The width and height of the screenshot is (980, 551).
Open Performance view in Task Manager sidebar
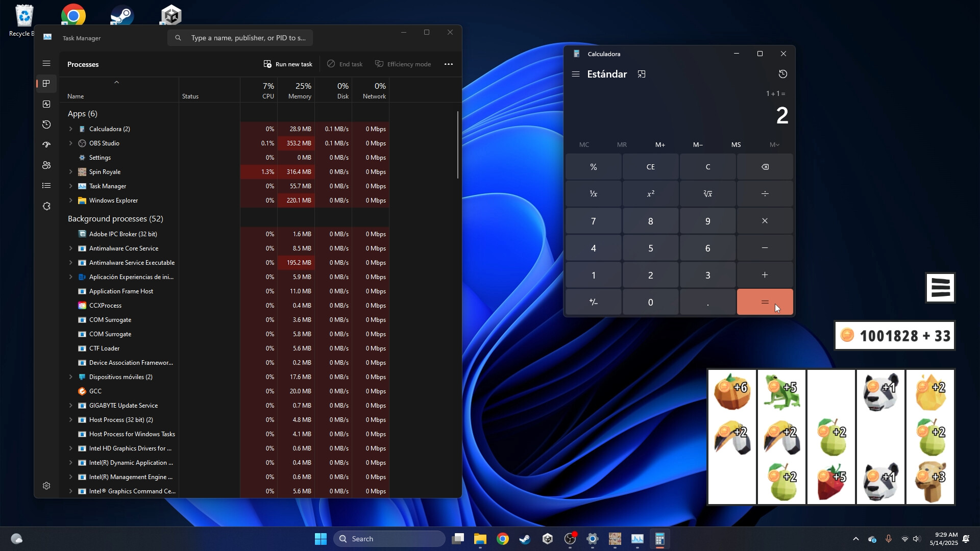46,104
